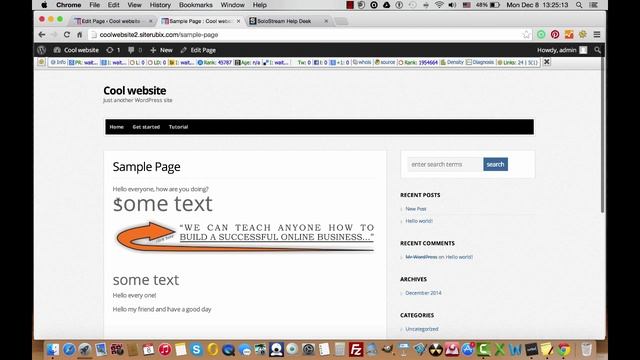
Task: Open the Wi-Fi menu bar icon
Action: tap(439, 5)
